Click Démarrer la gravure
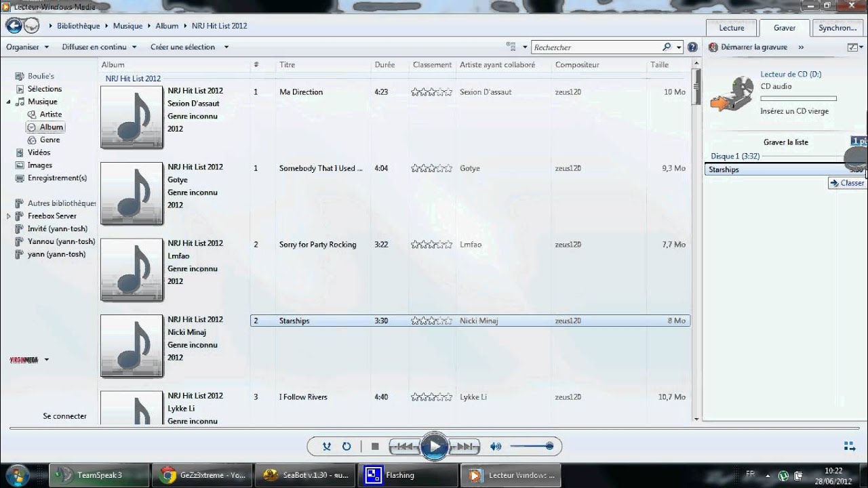Screen dimensions: 868x488 click(748, 47)
